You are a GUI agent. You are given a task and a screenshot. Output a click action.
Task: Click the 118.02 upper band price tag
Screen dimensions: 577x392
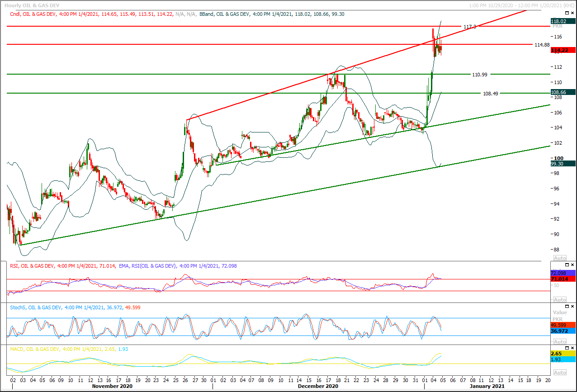563,21
